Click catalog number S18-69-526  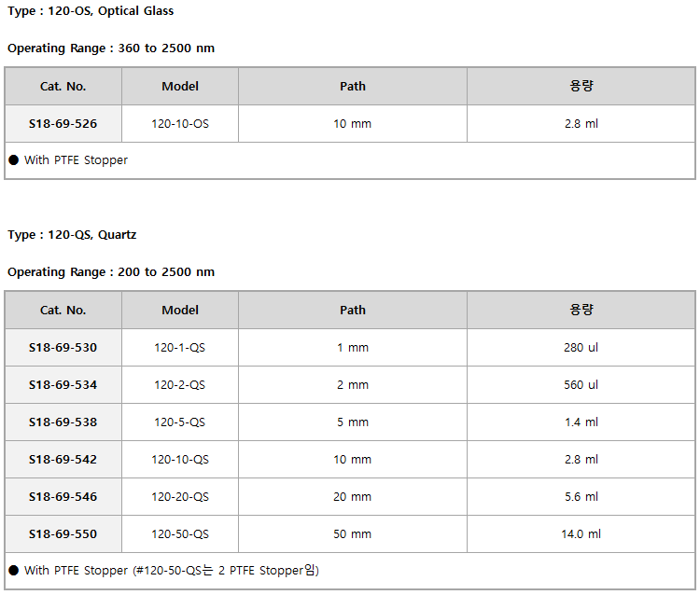[63, 123]
